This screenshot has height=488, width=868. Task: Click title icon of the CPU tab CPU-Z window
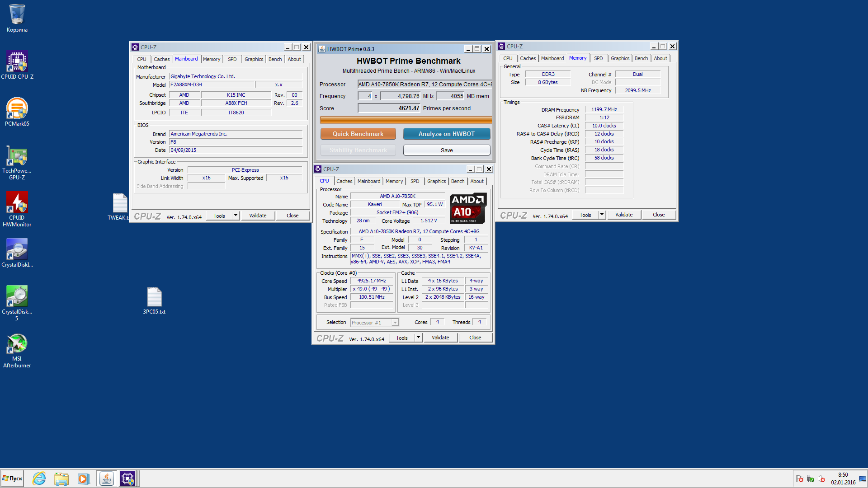tap(318, 169)
